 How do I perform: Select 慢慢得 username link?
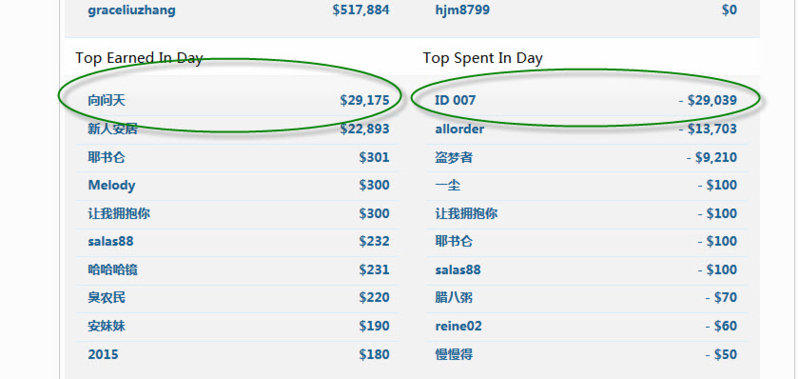[x=453, y=355]
